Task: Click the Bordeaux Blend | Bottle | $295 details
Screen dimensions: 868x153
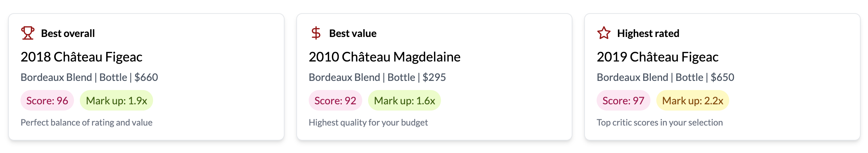Action: (377, 78)
